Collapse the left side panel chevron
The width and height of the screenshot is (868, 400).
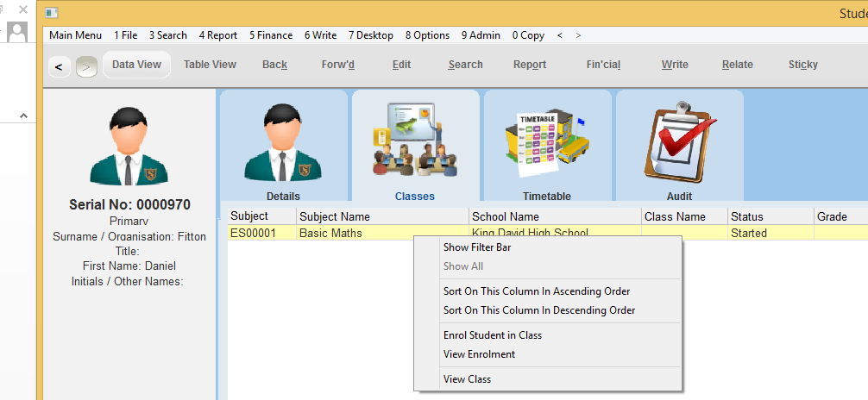pos(23,116)
